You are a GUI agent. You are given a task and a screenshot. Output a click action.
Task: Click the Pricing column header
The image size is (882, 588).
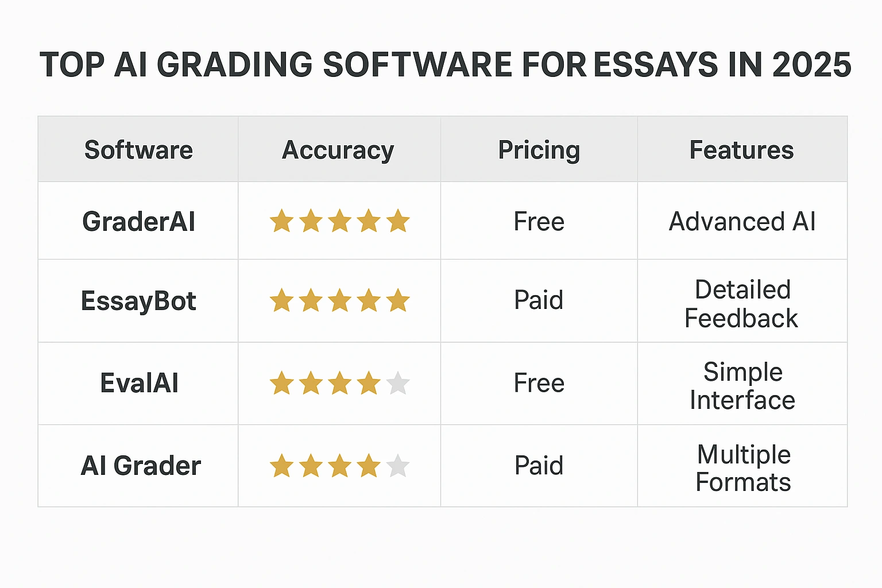point(539,150)
